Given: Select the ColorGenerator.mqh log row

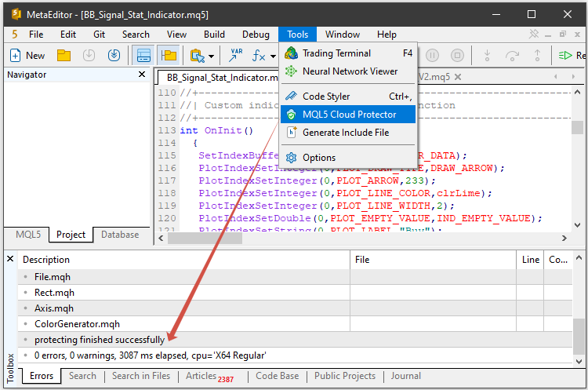Looking at the screenshot, I should [295, 324].
